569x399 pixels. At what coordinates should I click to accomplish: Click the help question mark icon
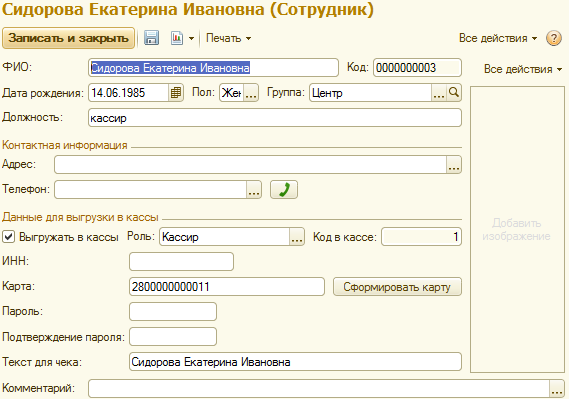tap(553, 38)
